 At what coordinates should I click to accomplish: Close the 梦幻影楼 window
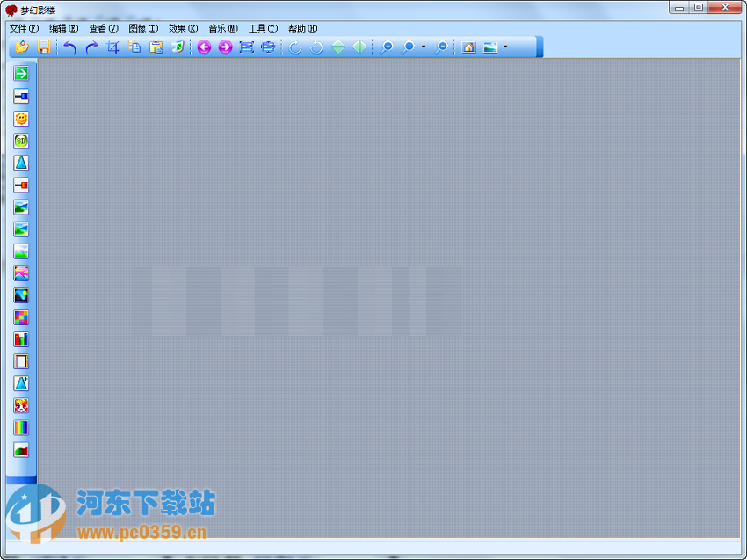point(725,7)
